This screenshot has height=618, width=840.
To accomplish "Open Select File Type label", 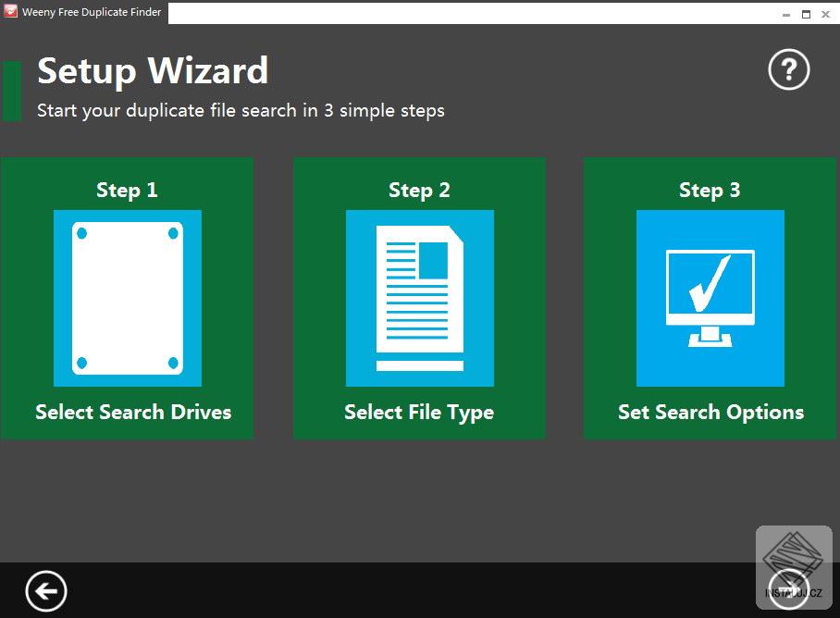I will tap(419, 413).
